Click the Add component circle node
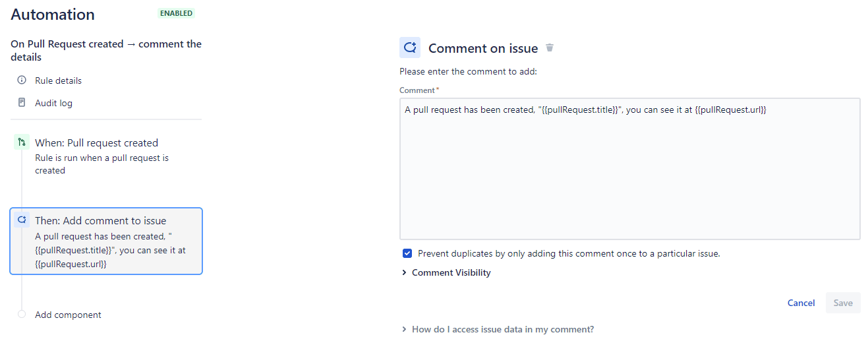 (x=22, y=315)
